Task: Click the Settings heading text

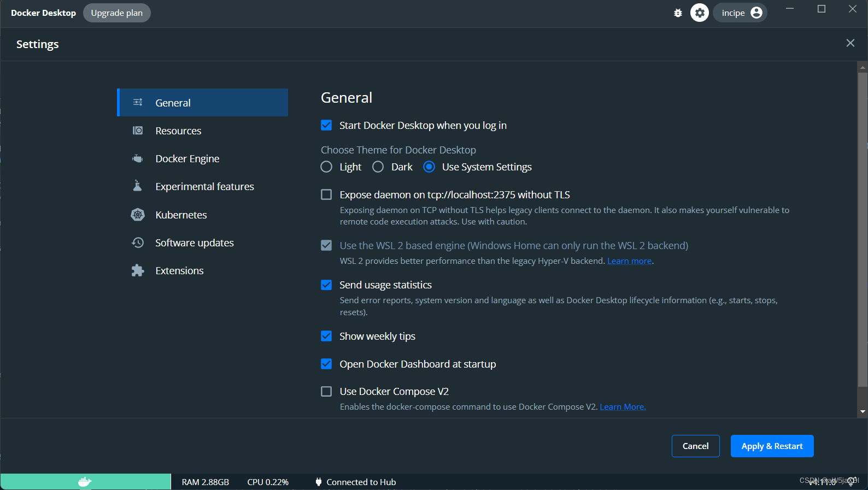Action: click(37, 44)
